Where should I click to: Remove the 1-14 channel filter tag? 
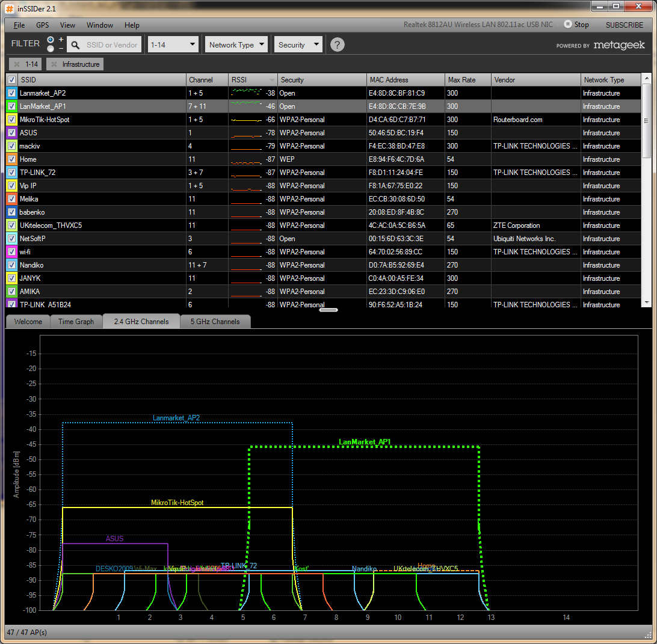pos(17,64)
